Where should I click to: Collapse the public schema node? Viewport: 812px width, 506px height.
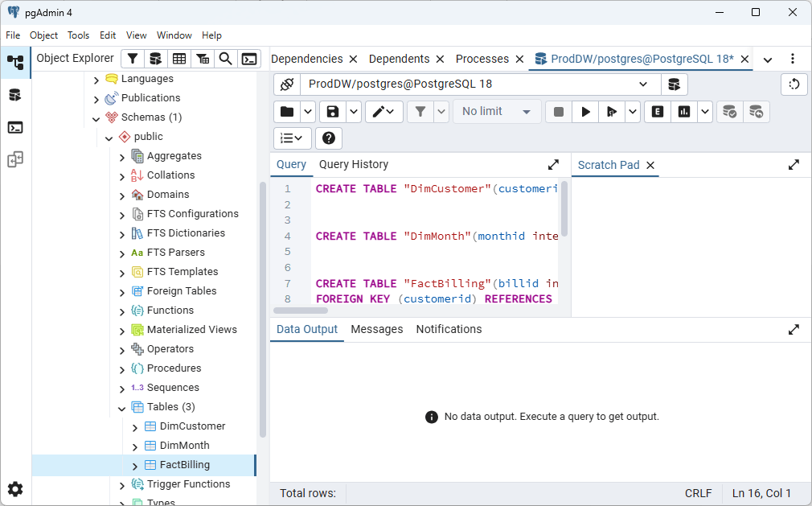(109, 138)
